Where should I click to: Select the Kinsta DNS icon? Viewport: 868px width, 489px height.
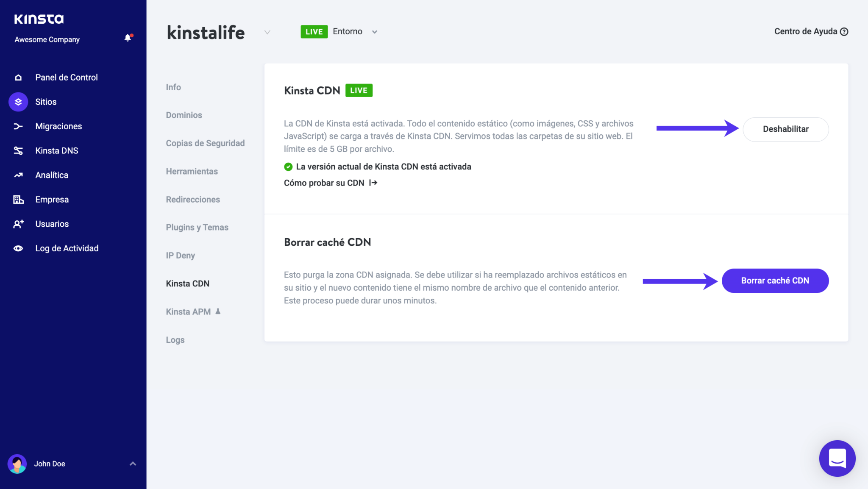tap(18, 150)
